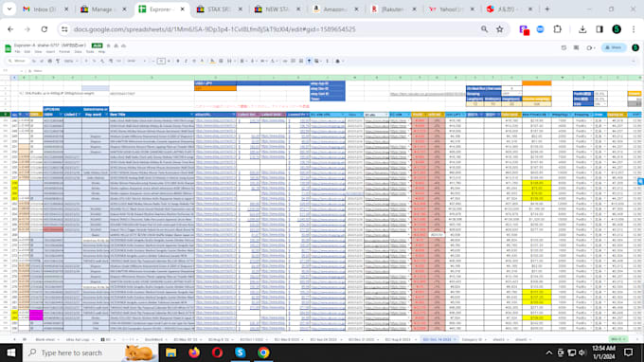Open Chrome extensions puzzle icon
The height and width of the screenshot is (362, 644).
557,29
